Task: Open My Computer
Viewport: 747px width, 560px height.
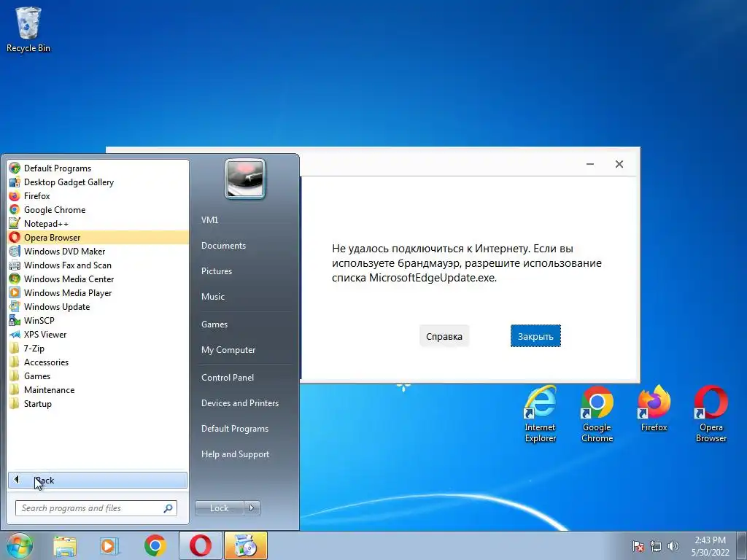Action: [x=228, y=349]
